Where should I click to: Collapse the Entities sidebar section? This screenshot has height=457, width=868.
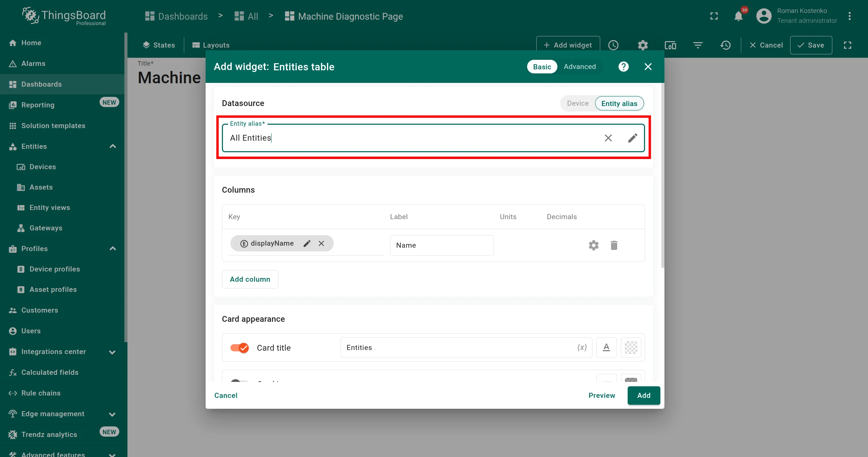113,146
